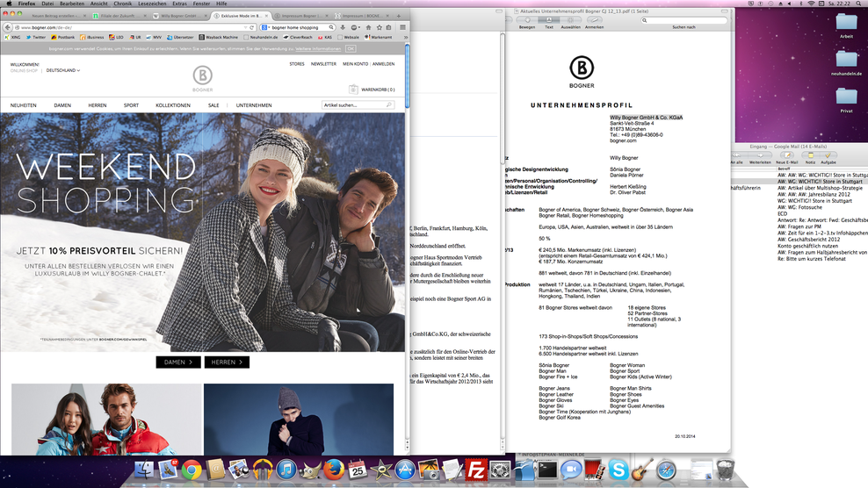Click the Preview Suchen nach search field
This screenshot has width=868, height=488.
[684, 20]
